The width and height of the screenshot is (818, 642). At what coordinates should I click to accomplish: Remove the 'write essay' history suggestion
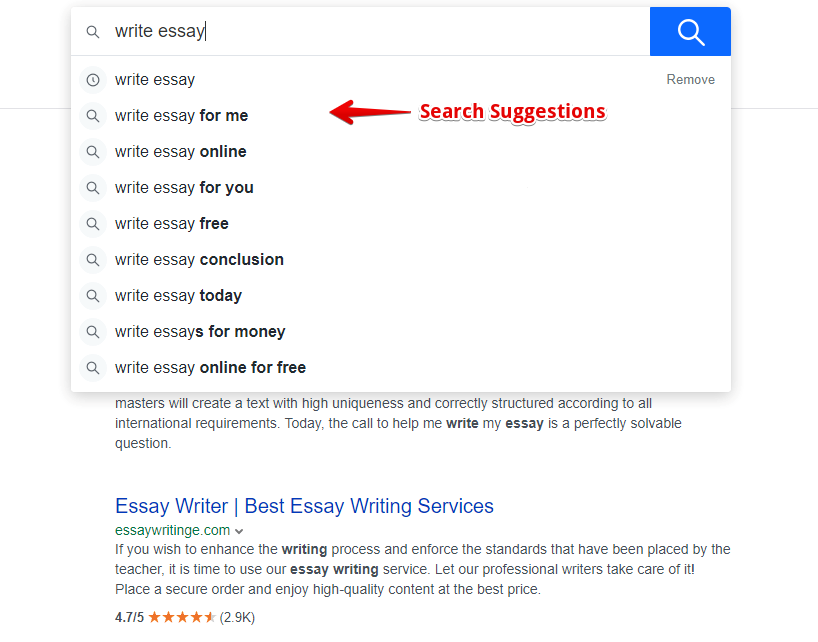(x=690, y=80)
